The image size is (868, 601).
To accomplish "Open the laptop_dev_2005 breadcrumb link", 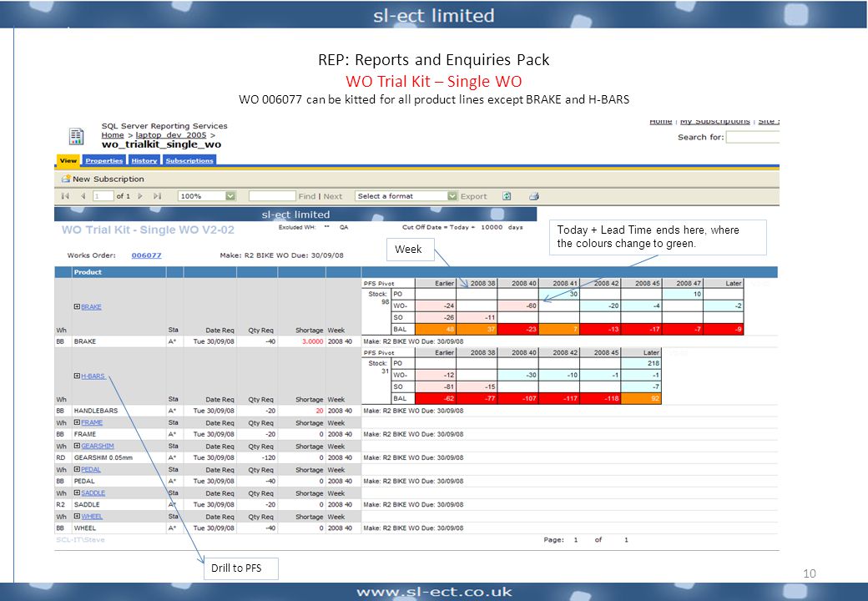I will coord(171,135).
